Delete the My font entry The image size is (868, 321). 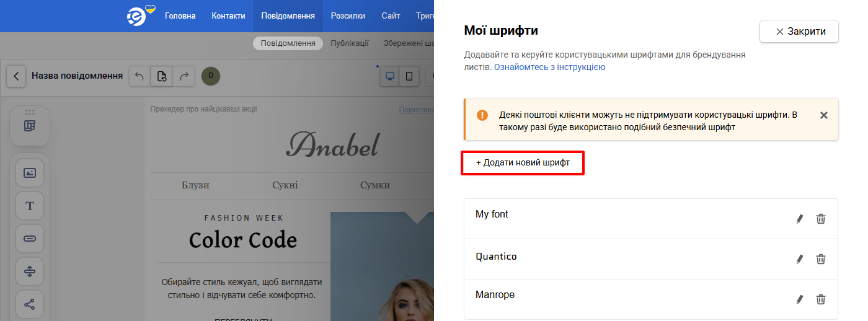point(821,219)
